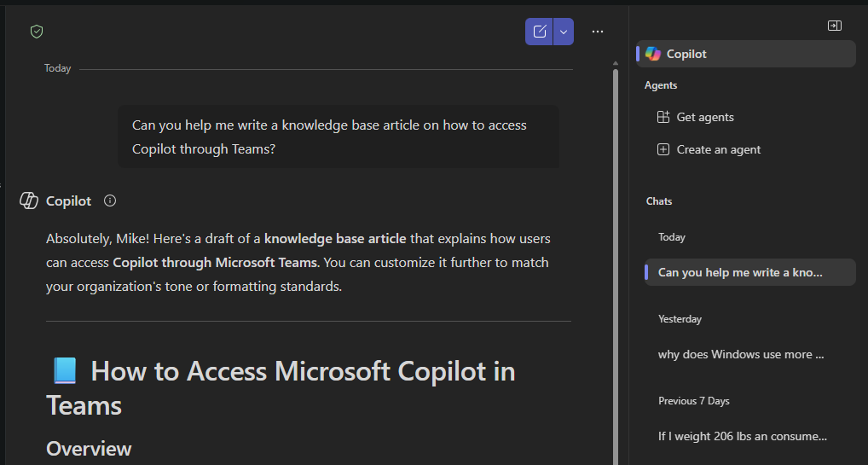Click the chat vertical scrollbar
The height and width of the screenshot is (465, 868).
coord(616,256)
